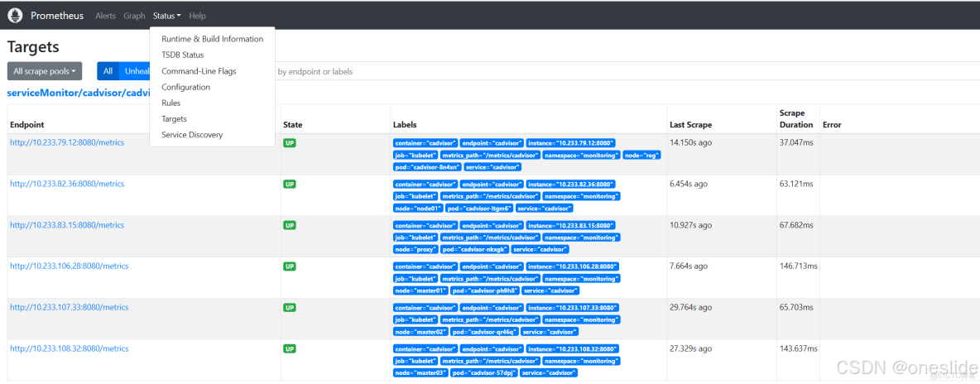980x384 pixels.
Task: Collapse the serviceMonitor/cadvisor scrape pool heading
Action: coord(78,93)
